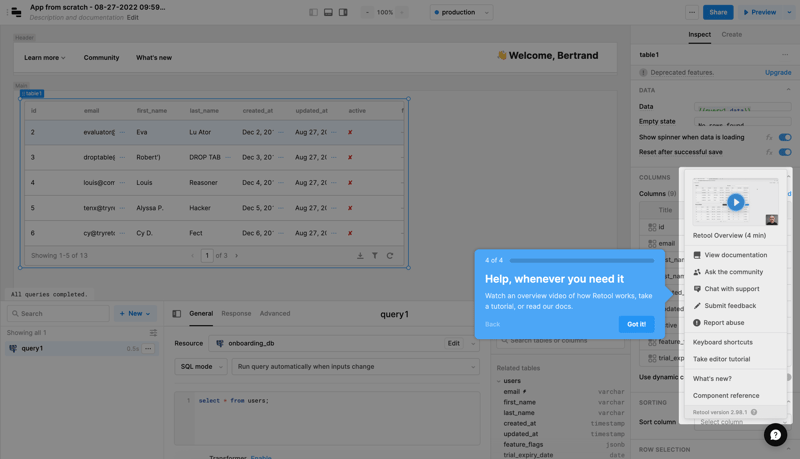The height and width of the screenshot is (459, 800).
Task: Click the deprecated features info icon
Action: pos(643,72)
